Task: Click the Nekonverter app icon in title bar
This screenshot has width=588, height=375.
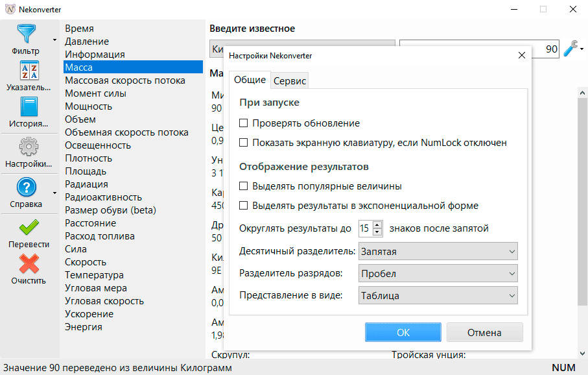Action: click(10, 9)
